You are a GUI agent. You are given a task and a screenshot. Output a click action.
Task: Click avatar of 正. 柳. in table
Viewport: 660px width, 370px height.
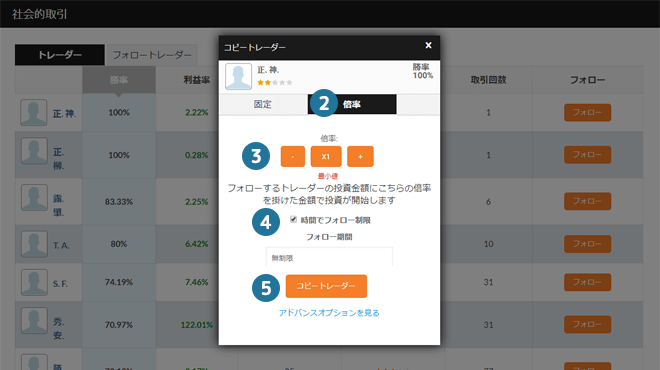point(34,151)
